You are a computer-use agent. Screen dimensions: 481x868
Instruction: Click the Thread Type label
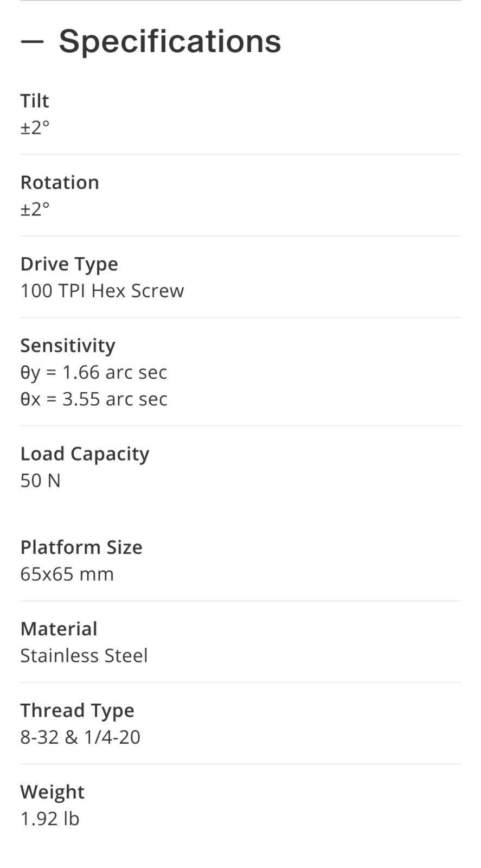(77, 710)
